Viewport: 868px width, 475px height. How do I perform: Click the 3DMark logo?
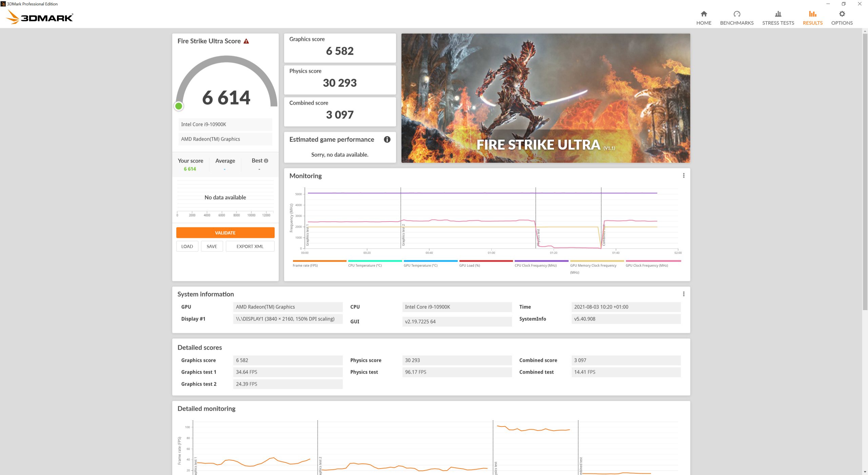tap(40, 17)
